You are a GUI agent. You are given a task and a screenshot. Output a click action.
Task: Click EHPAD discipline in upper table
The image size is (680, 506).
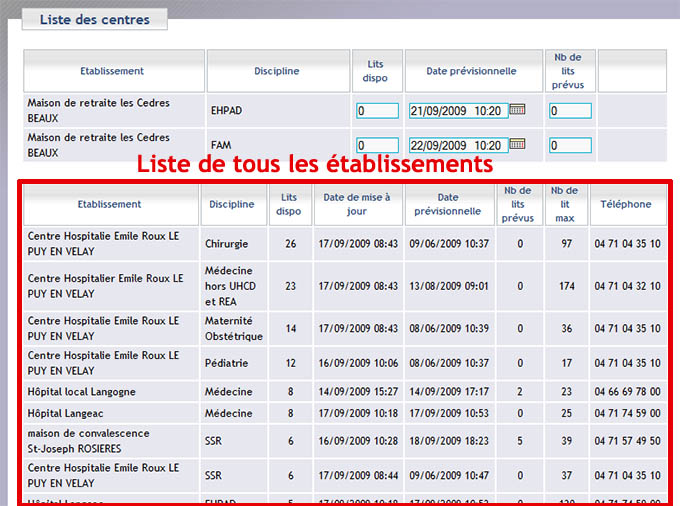(226, 111)
